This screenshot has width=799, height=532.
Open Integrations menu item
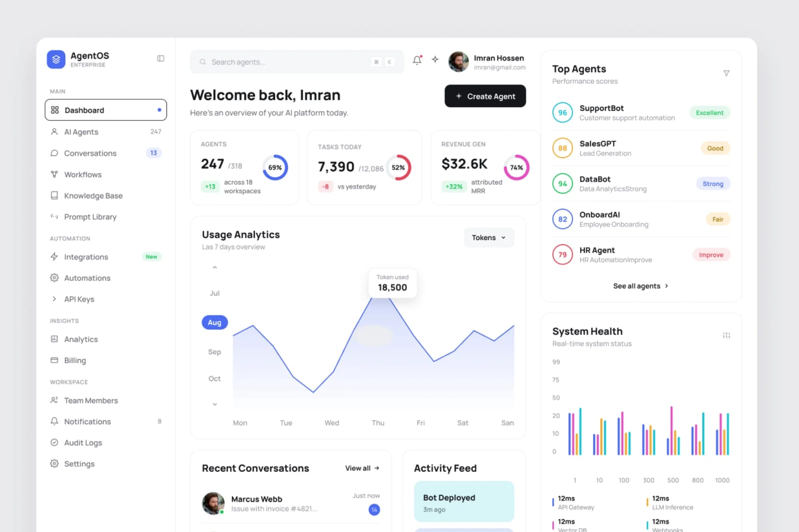(x=106, y=257)
